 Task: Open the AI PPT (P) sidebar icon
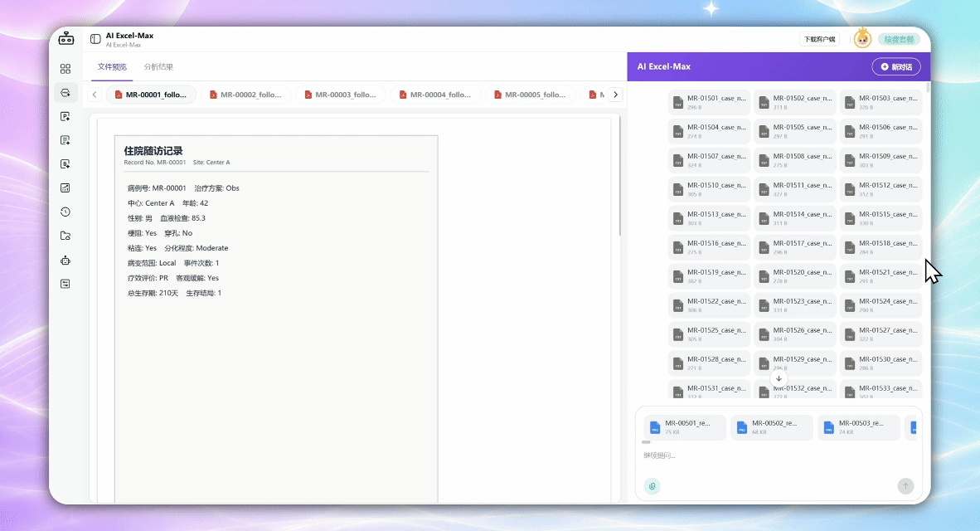click(65, 116)
